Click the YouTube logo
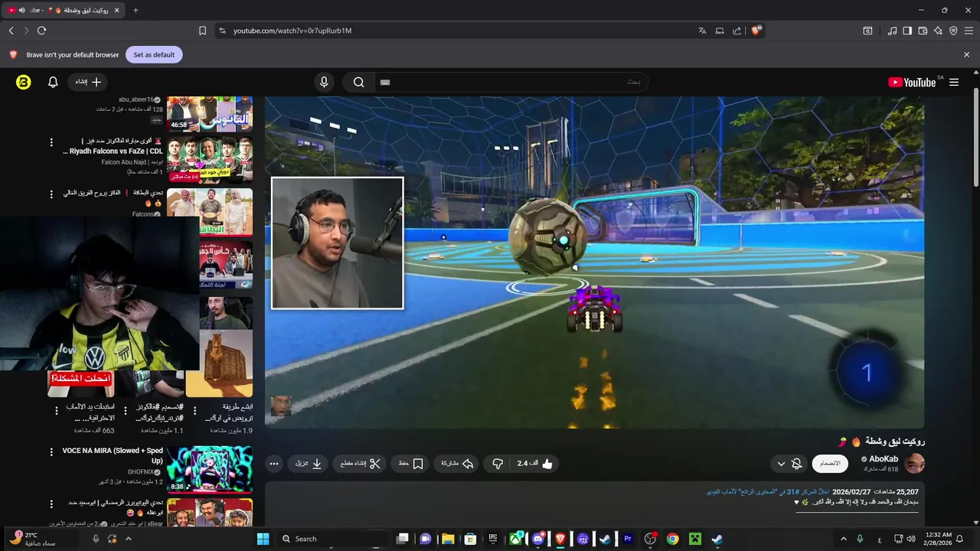 pos(912,82)
